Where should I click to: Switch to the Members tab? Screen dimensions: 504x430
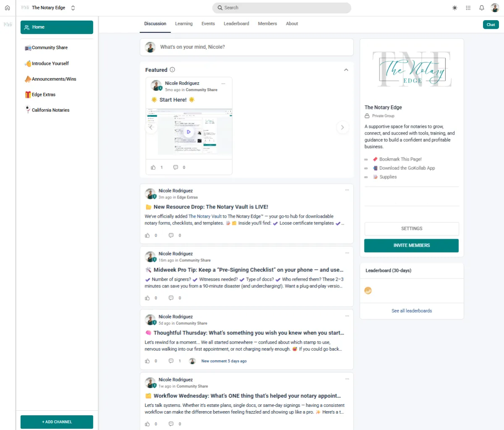point(268,24)
